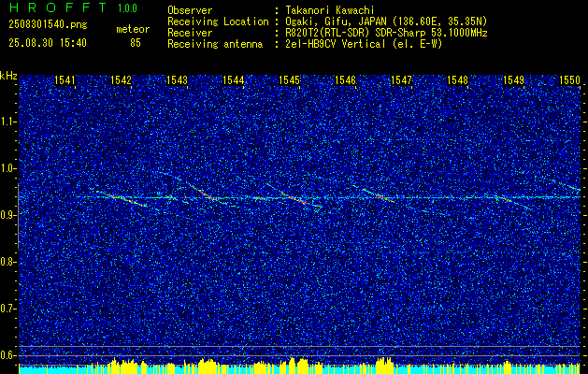Click time marker 1543
This screenshot has width=588, height=374.
[177, 79]
